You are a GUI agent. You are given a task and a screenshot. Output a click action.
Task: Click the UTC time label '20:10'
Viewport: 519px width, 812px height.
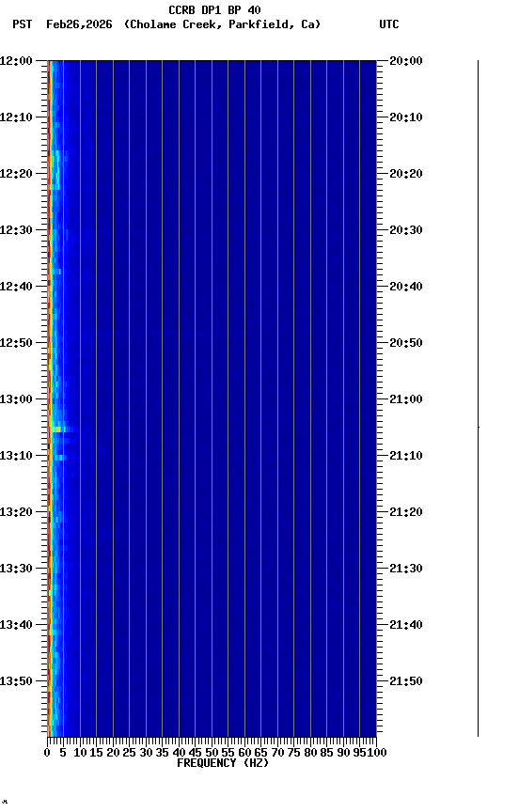coord(406,117)
